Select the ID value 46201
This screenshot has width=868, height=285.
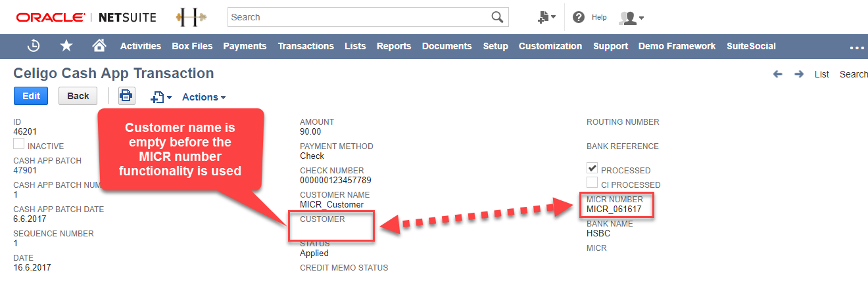pos(26,131)
